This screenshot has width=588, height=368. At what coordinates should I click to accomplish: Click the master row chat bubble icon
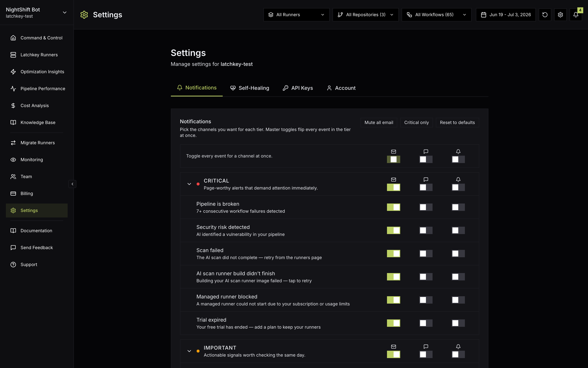[426, 151]
